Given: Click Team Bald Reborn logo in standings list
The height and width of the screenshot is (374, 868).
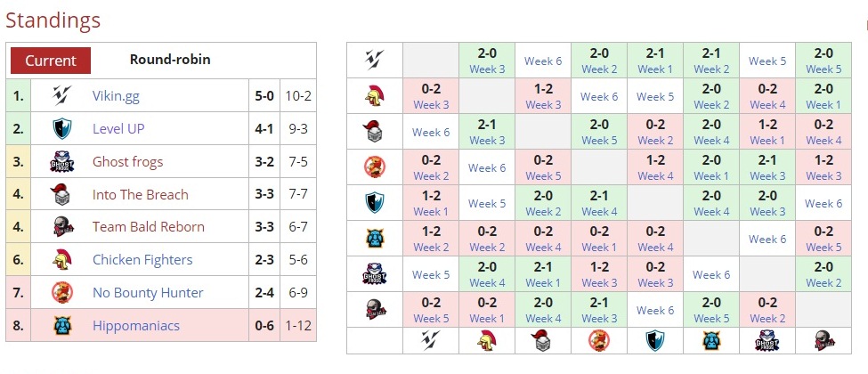Looking at the screenshot, I should point(61,227).
